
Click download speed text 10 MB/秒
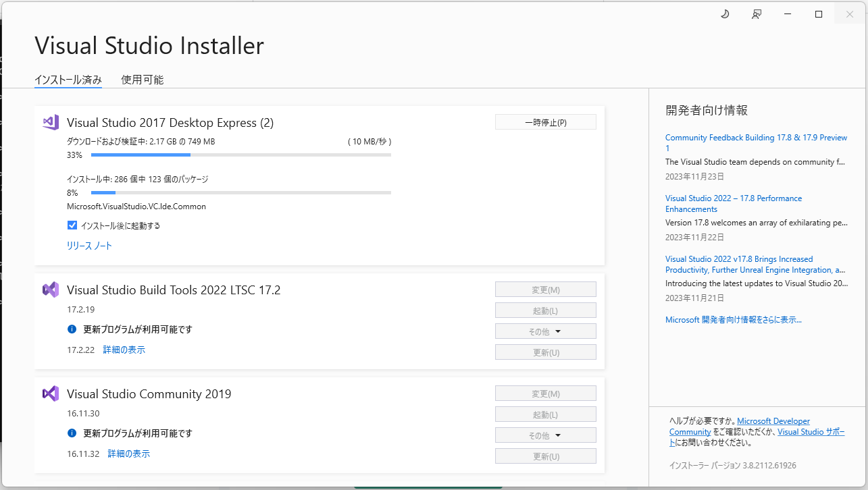(369, 142)
